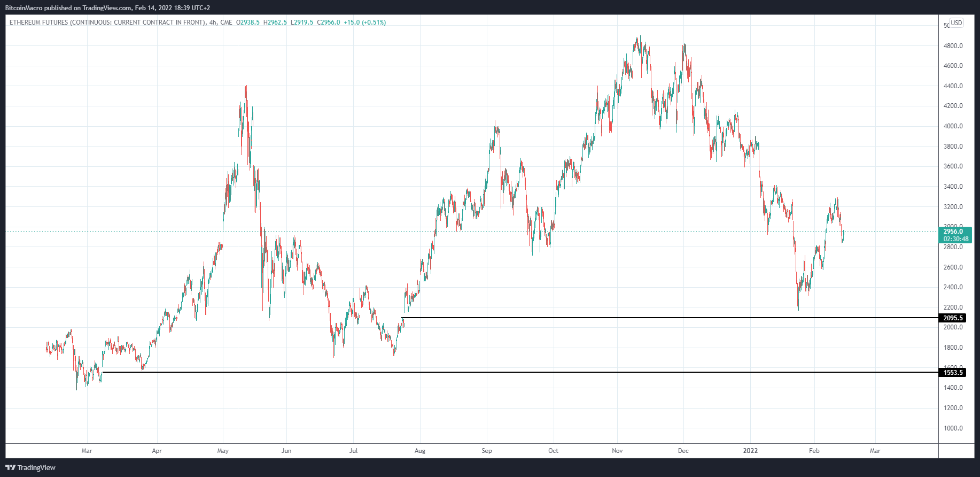This screenshot has height=477, width=980.
Task: Click the 4000.0 price axis label
Action: point(953,126)
